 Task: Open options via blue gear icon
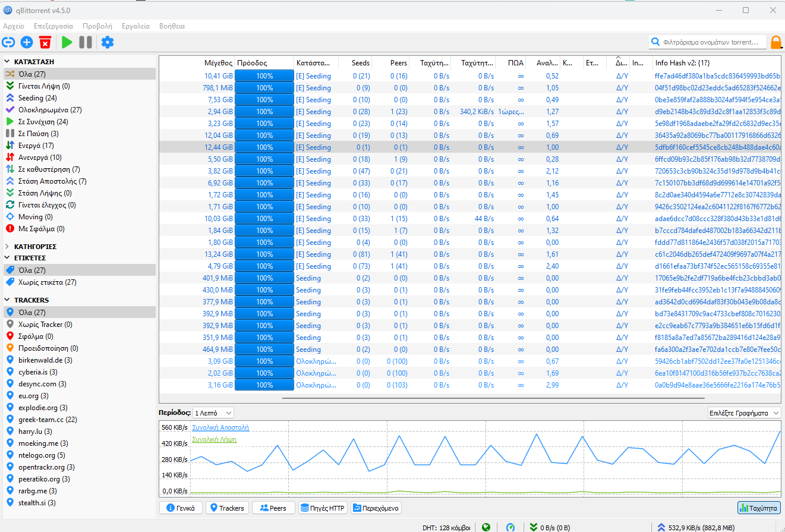tap(108, 42)
